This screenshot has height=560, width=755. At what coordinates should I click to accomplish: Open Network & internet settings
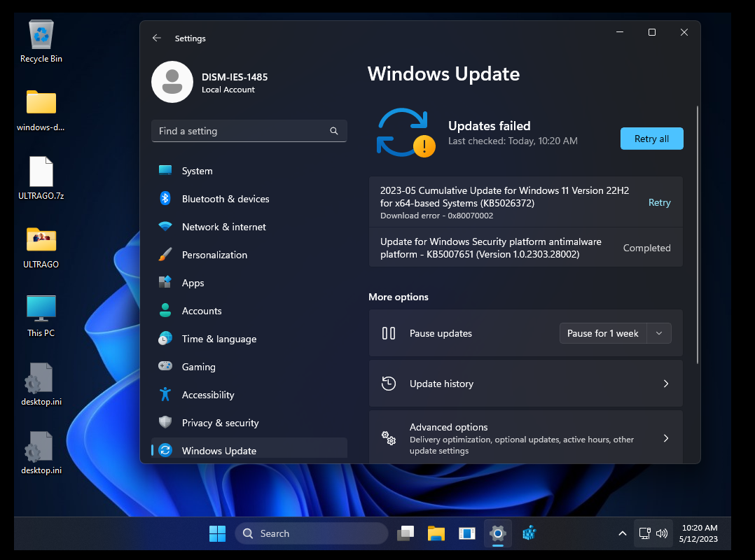pos(249,227)
